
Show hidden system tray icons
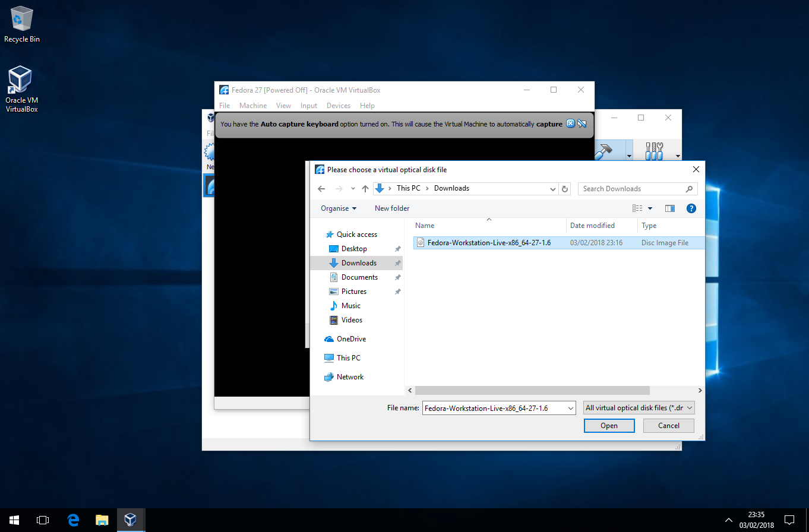(729, 520)
